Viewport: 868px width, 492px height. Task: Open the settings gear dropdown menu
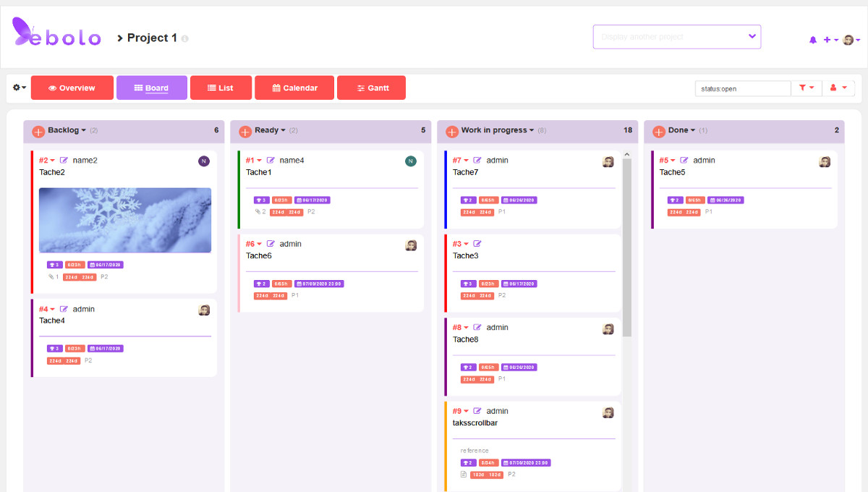point(20,88)
